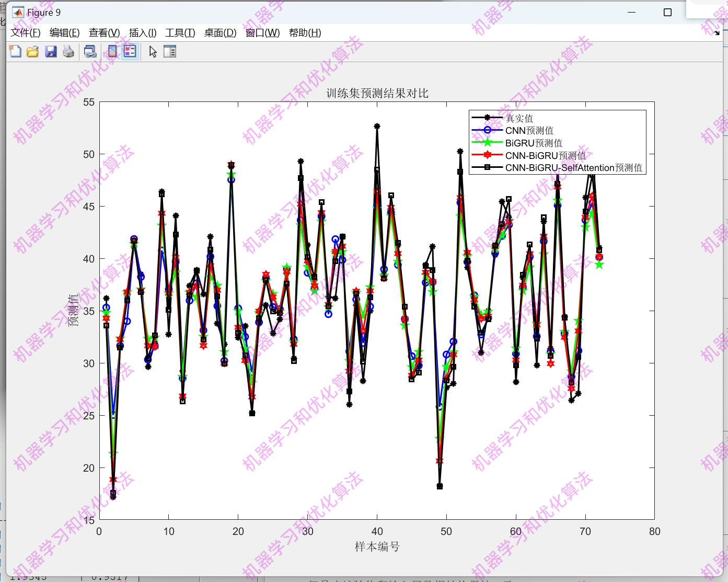Insert a colorbar using its toolbar icon
This screenshot has height=582, width=728.
click(111, 51)
